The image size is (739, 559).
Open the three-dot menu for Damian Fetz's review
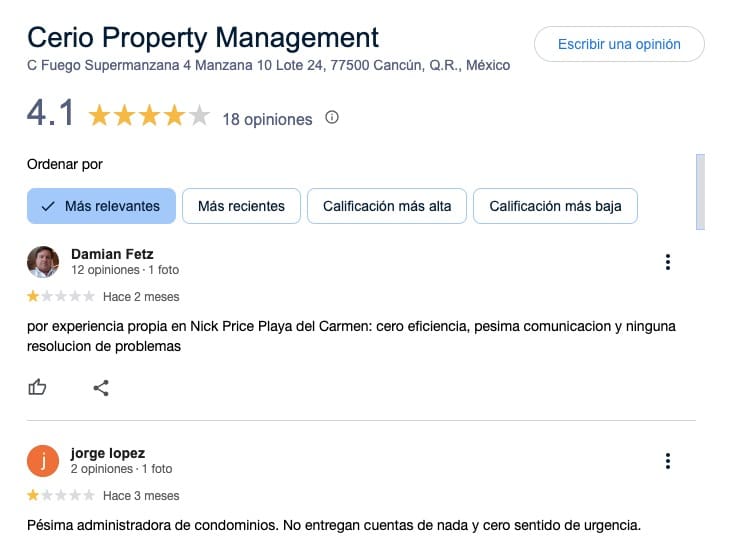click(667, 262)
